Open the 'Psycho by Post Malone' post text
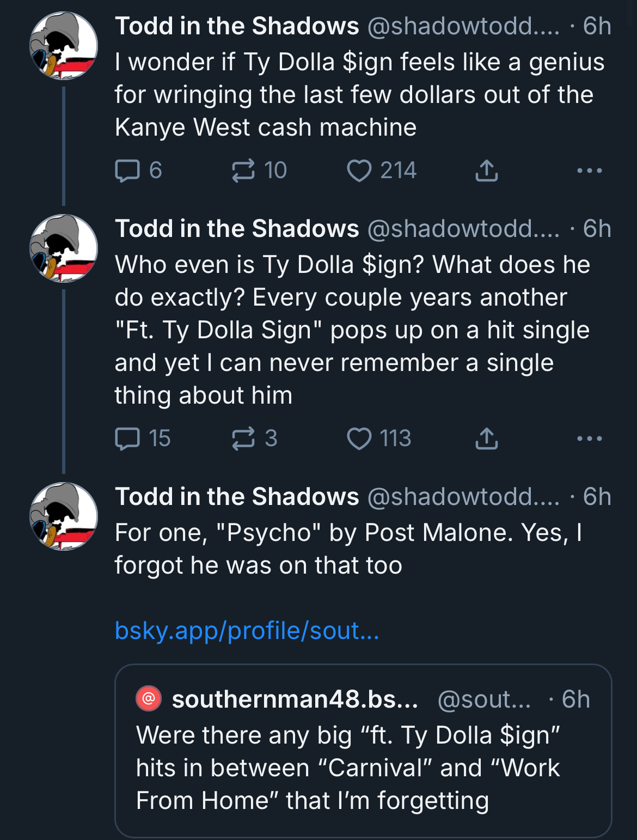637x840 pixels. [348, 549]
